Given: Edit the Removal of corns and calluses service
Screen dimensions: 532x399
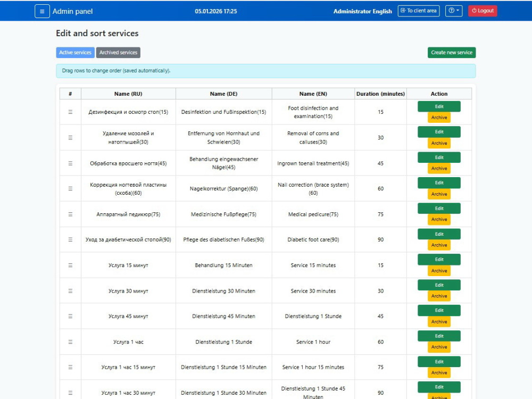Looking at the screenshot, I should (x=439, y=132).
